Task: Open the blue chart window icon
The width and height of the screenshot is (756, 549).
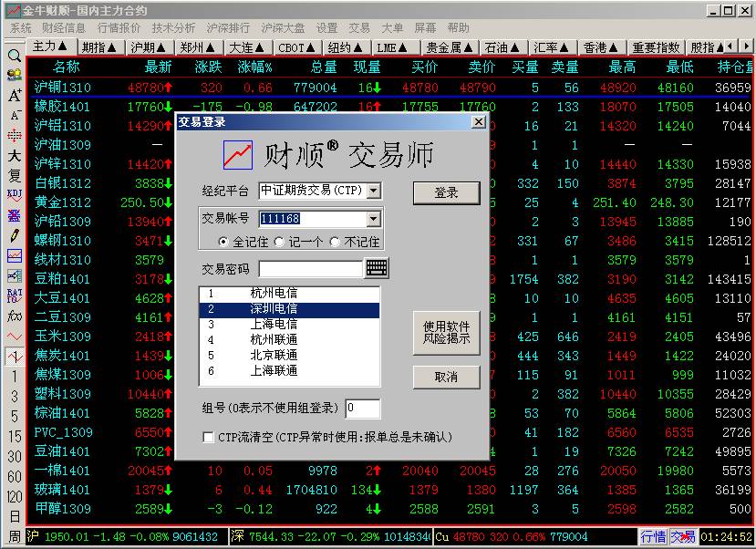Action: coord(15,255)
